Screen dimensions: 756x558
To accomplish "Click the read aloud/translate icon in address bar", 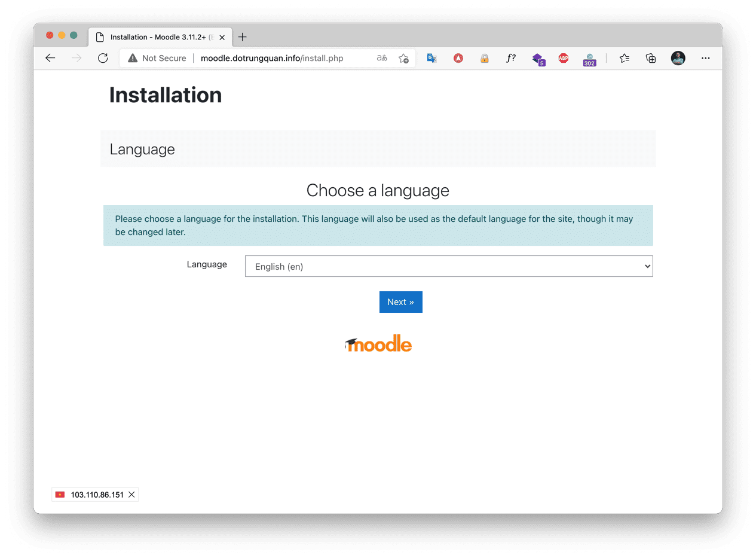I will coord(381,58).
